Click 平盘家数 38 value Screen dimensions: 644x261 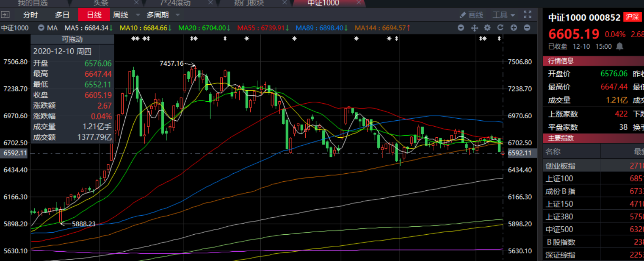(x=623, y=127)
